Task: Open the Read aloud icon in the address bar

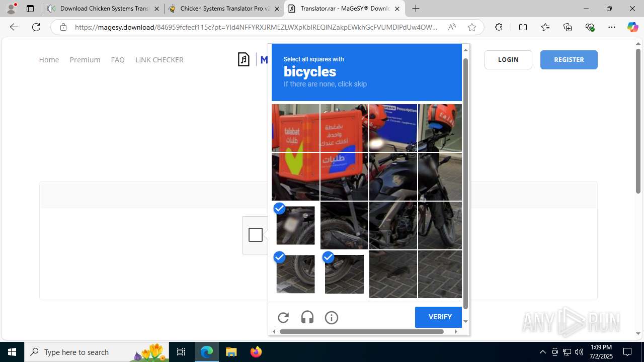Action: tap(452, 27)
